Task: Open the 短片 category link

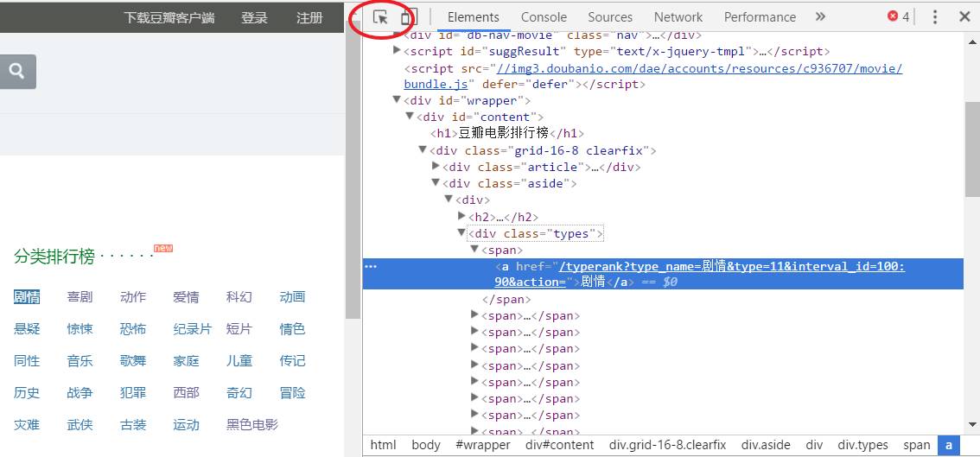Action: [239, 329]
